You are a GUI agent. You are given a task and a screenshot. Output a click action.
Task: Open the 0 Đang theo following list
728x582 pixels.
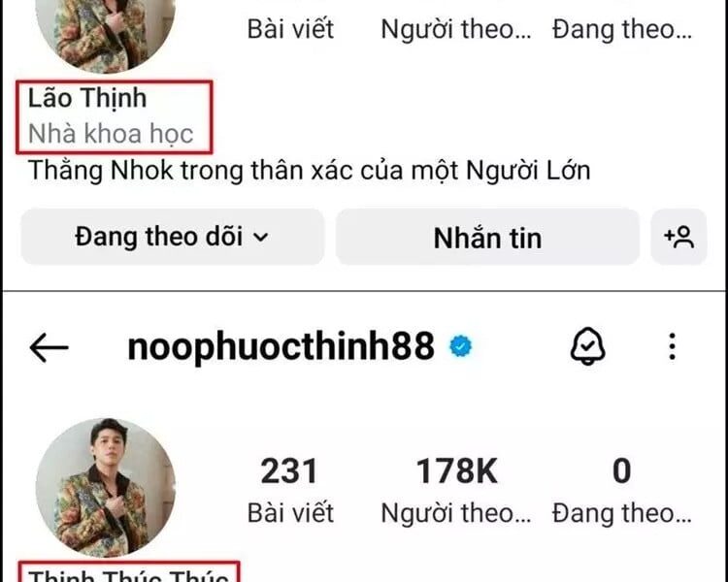(622, 491)
